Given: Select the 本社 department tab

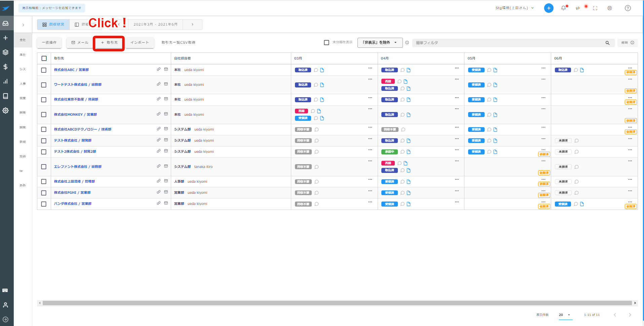Looking at the screenshot, I should [23, 55].
